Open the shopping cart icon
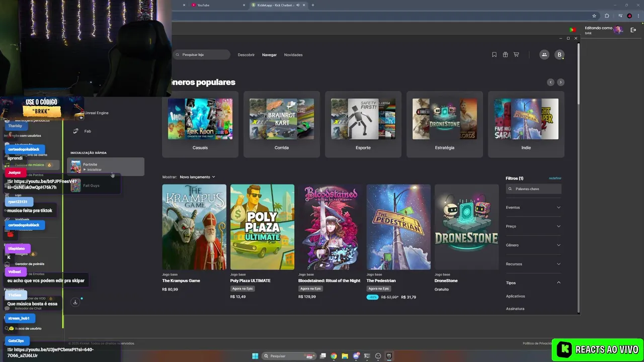Viewport: 644px width, 362px height. click(516, 55)
